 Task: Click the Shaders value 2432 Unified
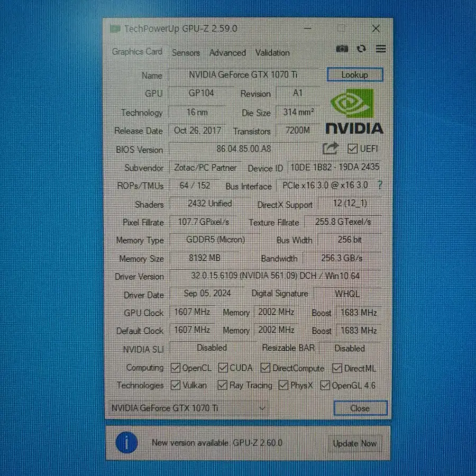[x=210, y=203]
